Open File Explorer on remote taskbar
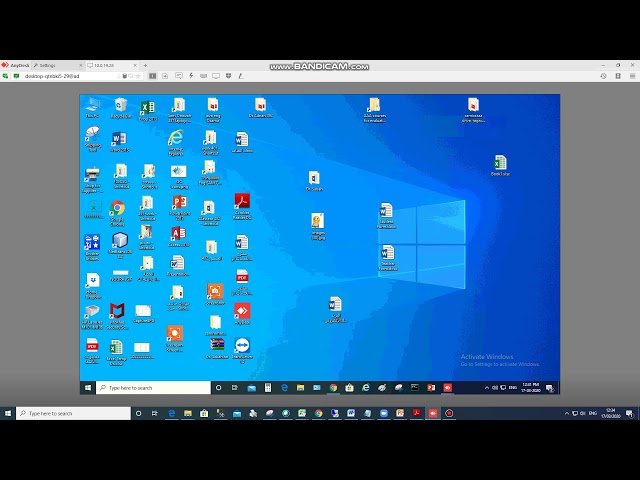Viewport: 640px width, 480px height. [x=300, y=388]
